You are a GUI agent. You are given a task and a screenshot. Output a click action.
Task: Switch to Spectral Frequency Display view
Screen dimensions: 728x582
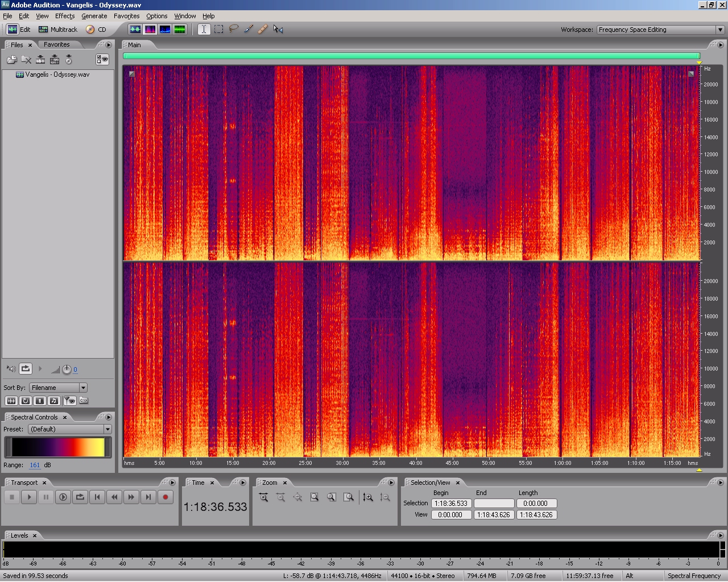point(150,29)
